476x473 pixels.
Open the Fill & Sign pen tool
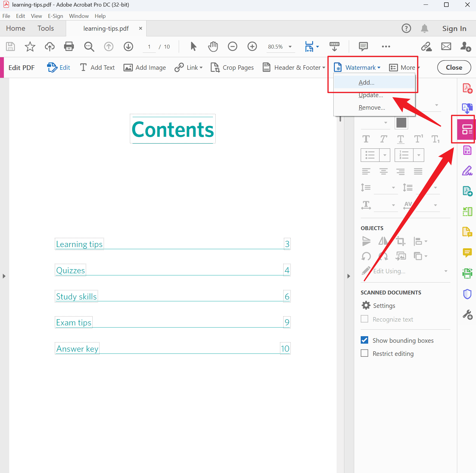[467, 171]
